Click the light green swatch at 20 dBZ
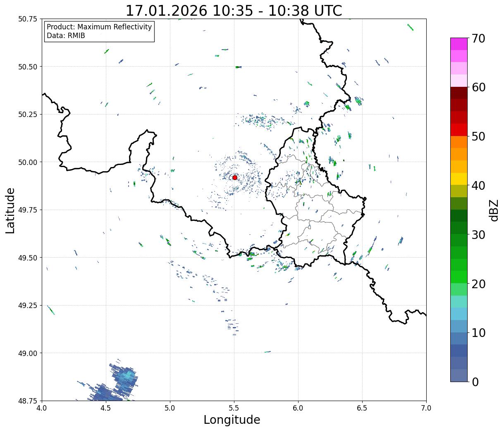 (x=459, y=289)
